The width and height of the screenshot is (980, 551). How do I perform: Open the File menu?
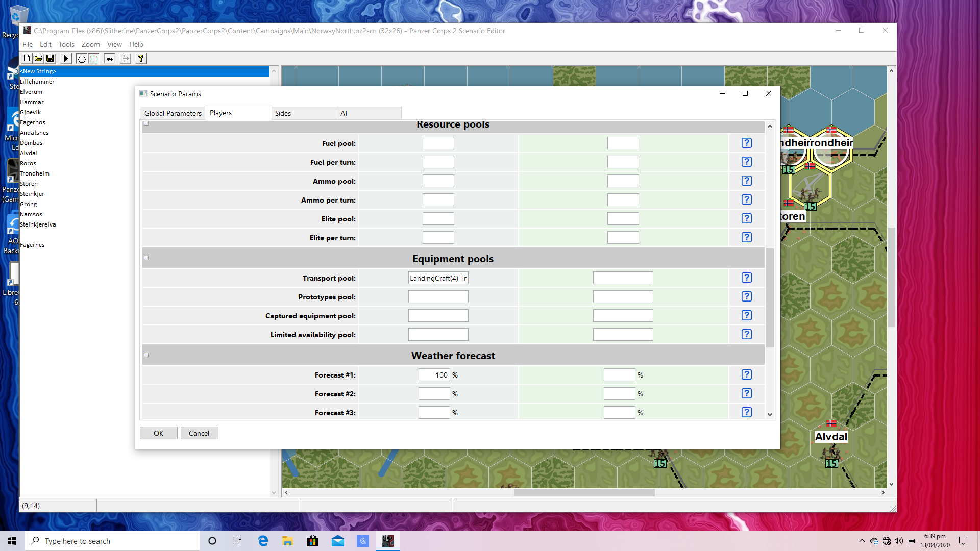[x=28, y=45]
